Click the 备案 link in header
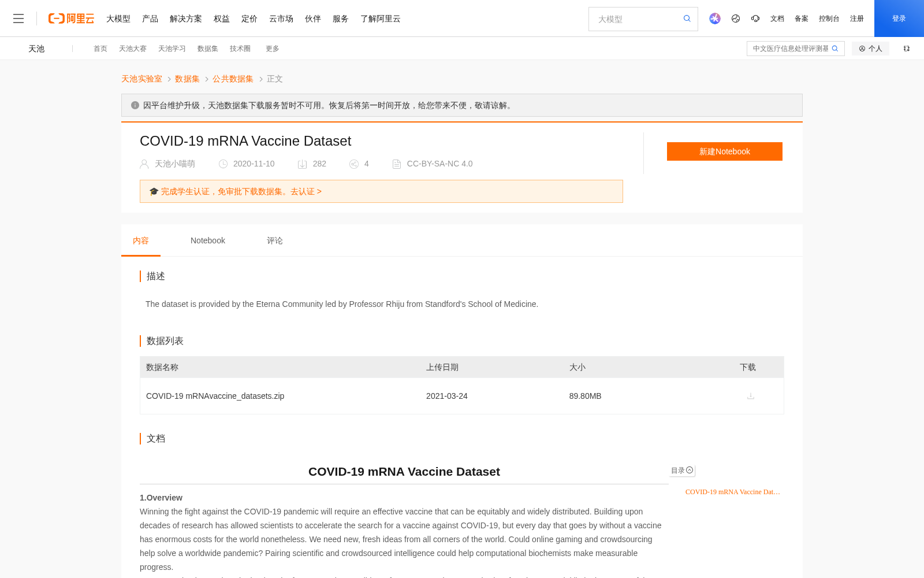Image resolution: width=924 pixels, height=578 pixels. [x=802, y=18]
